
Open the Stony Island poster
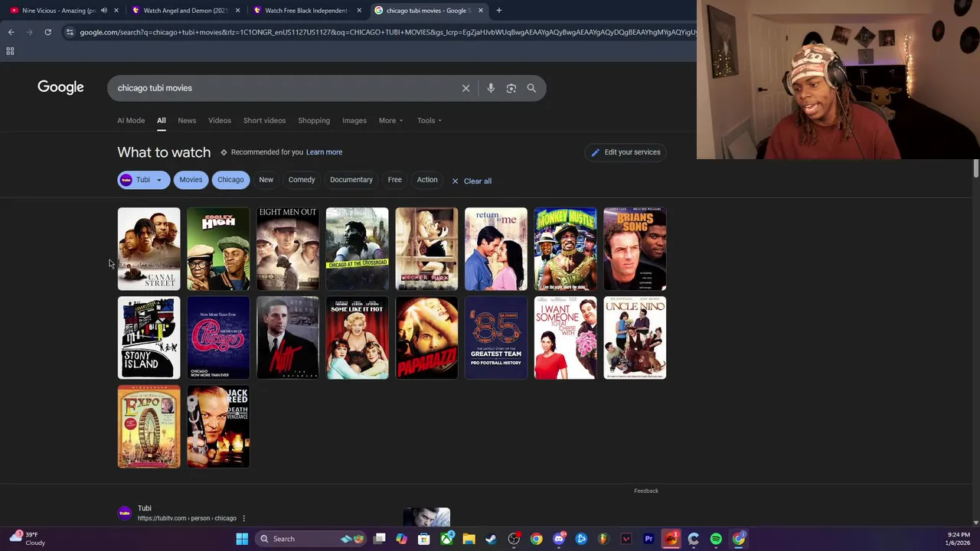(x=149, y=337)
